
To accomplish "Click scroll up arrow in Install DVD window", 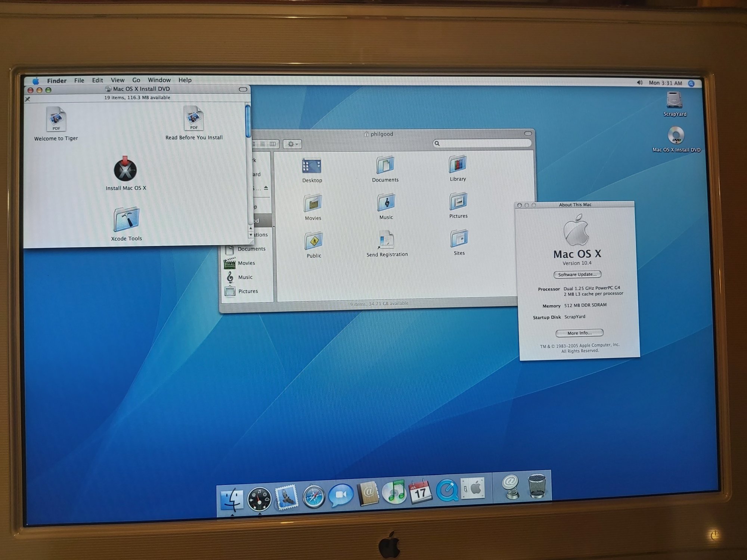I will point(251,228).
